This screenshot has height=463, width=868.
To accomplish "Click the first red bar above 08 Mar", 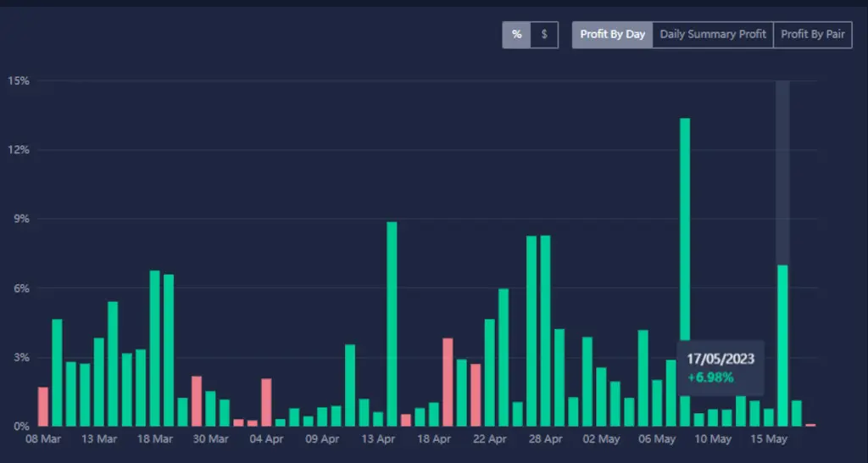I will [x=43, y=406].
